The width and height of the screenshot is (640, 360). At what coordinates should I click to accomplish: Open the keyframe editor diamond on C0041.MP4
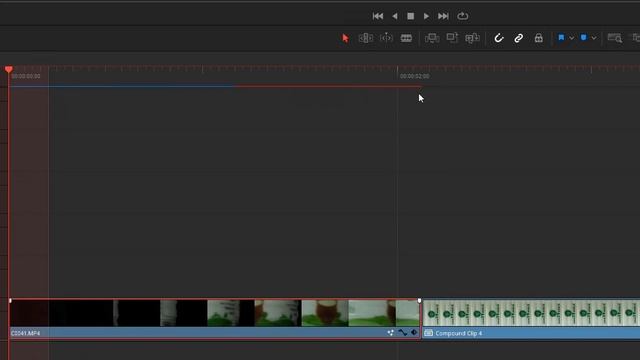[x=414, y=333]
